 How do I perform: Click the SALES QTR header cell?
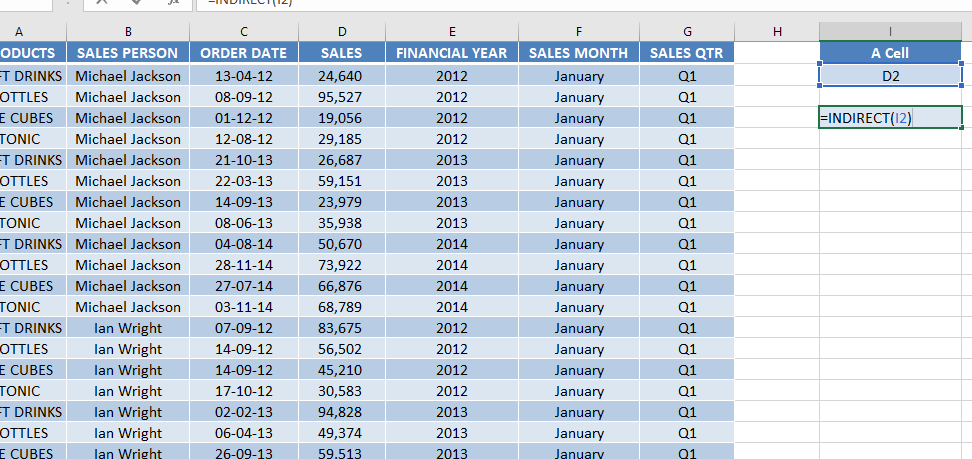687,53
